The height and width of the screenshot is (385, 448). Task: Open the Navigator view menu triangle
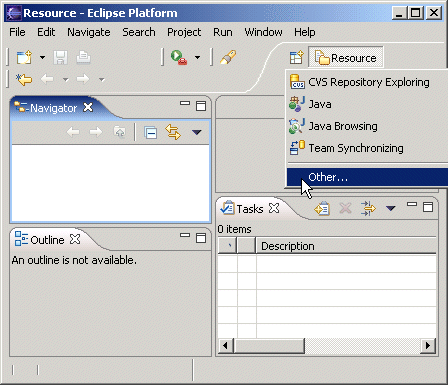(x=197, y=132)
